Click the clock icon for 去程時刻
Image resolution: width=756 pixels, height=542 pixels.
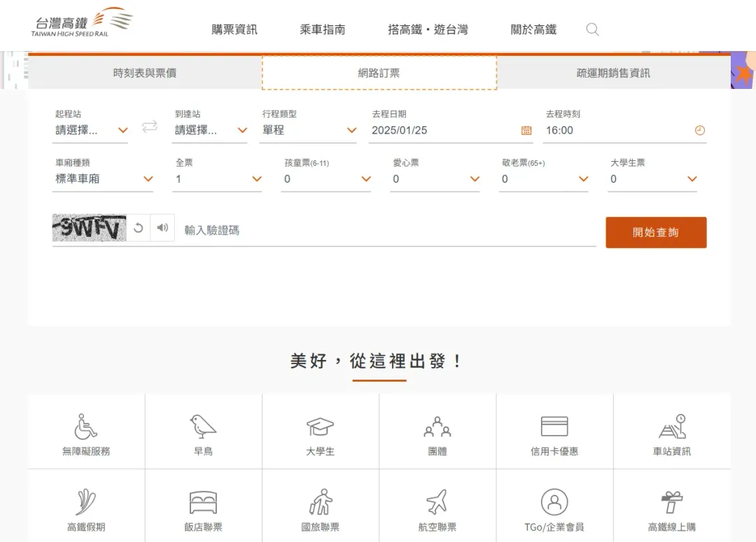[x=700, y=130]
